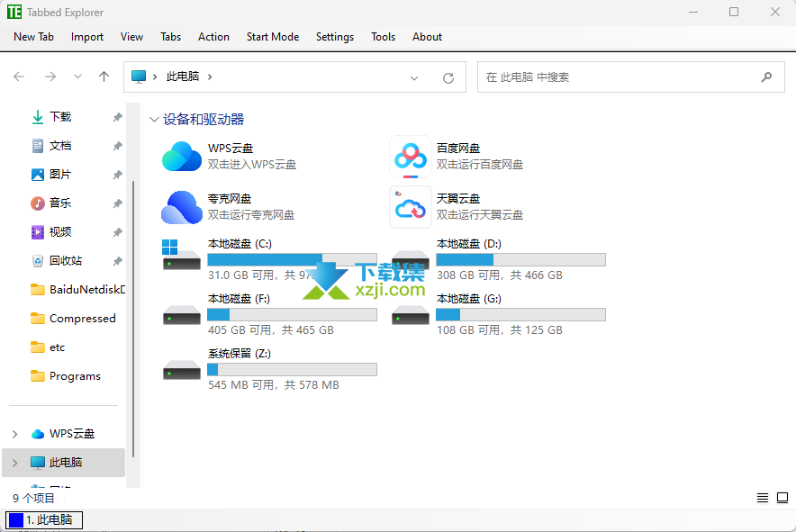Expand the WPS云盘 tree node
Image resolution: width=796 pixels, height=532 pixels.
pyautogui.click(x=14, y=434)
